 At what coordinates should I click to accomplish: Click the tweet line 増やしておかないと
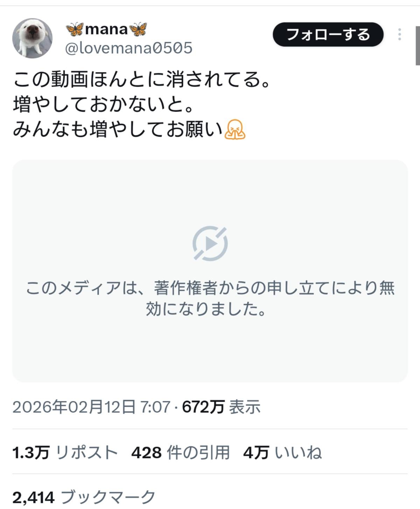[x=104, y=104]
